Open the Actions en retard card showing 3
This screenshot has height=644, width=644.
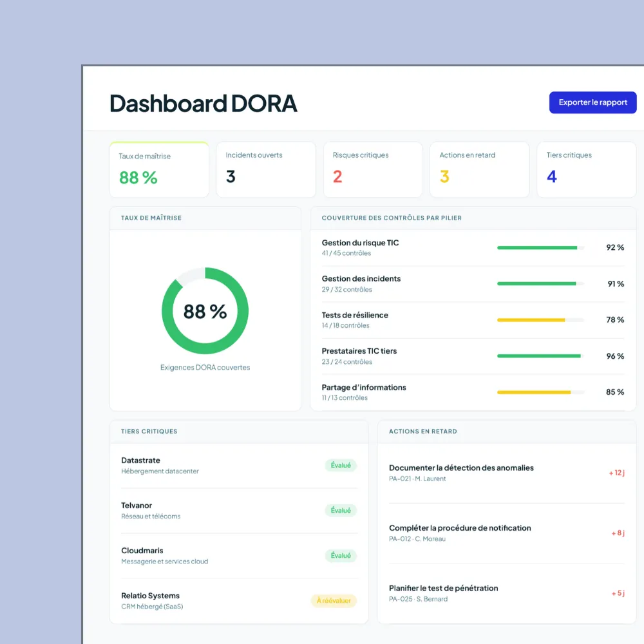point(480,169)
